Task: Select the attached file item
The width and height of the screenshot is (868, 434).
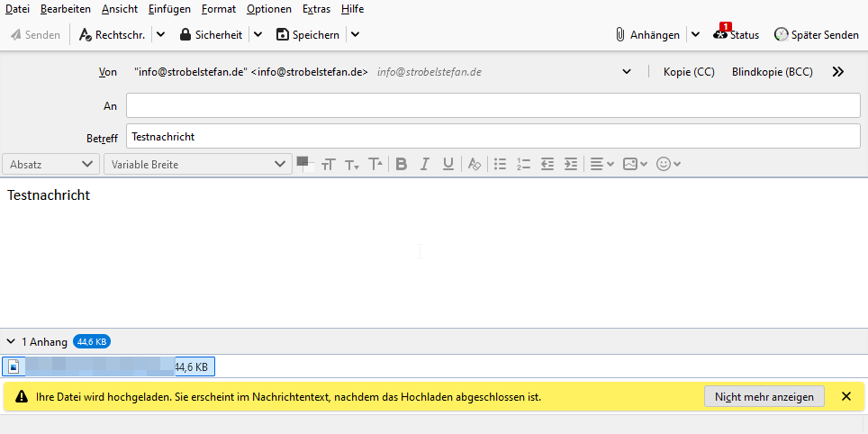Action: [x=108, y=366]
